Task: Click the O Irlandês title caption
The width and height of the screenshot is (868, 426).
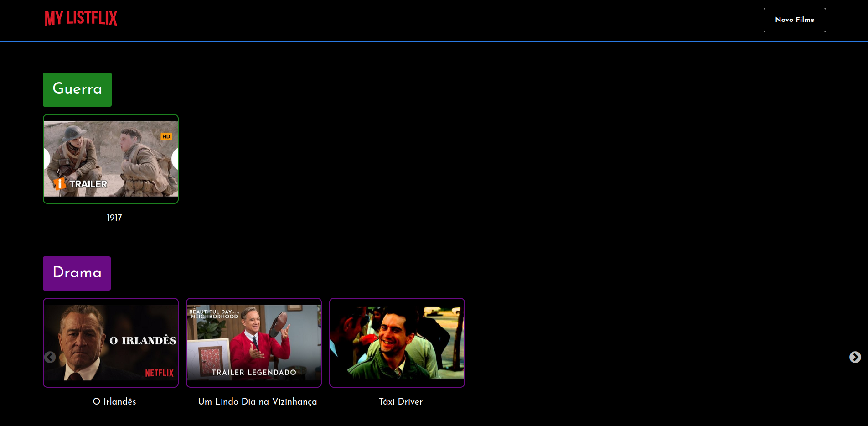Action: [x=114, y=401]
